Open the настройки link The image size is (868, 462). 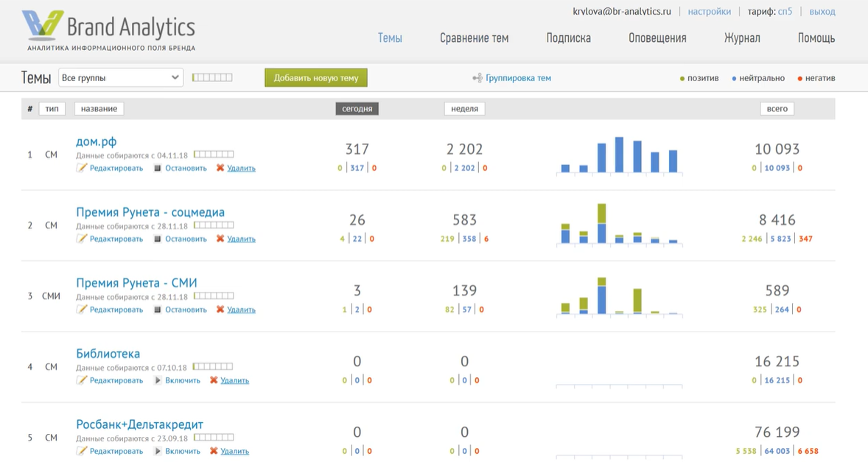pos(709,11)
